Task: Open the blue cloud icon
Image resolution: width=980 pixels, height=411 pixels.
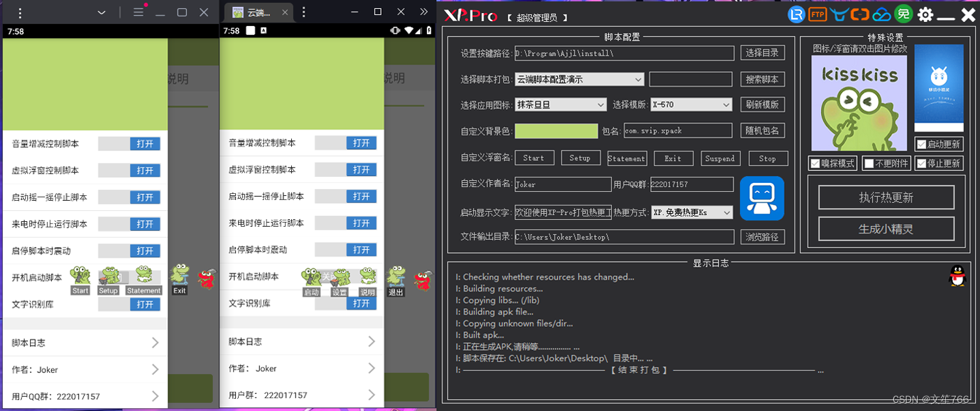Action: click(882, 14)
